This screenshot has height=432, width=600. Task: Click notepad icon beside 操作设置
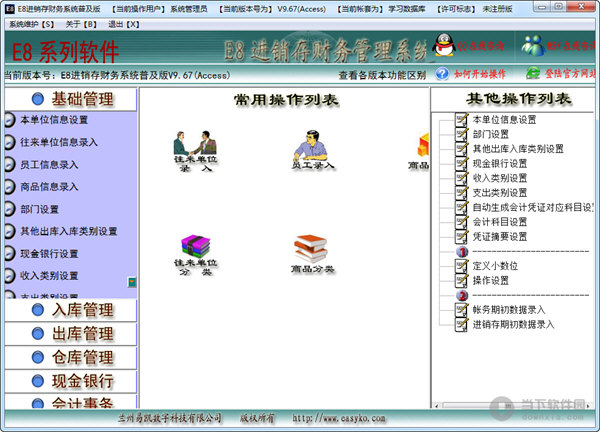tap(461, 280)
